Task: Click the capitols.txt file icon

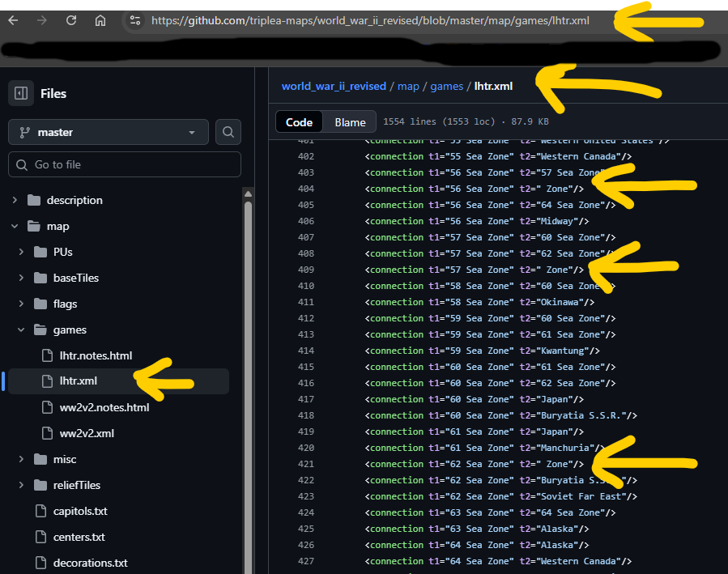Action: (x=40, y=512)
